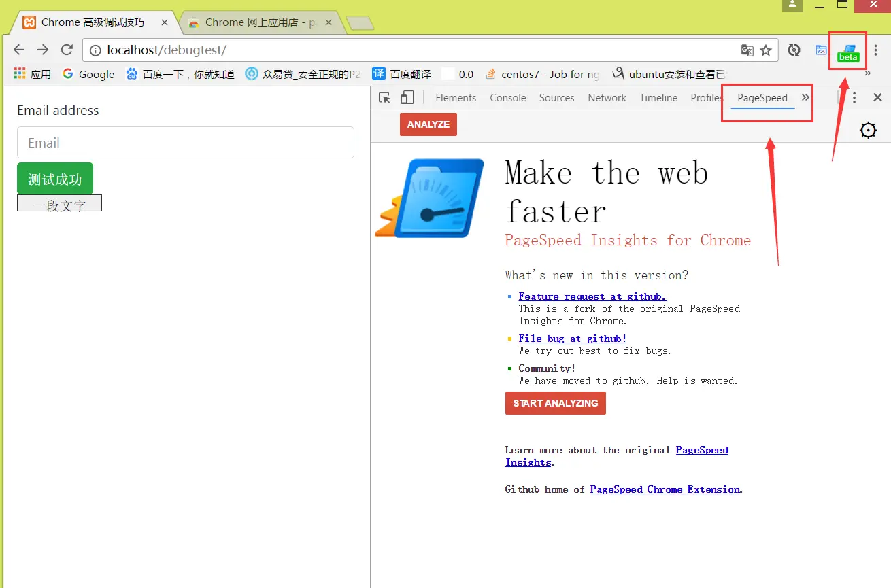The width and height of the screenshot is (891, 588).
Task: Open the 众易贷 bookmark
Action: 303,74
